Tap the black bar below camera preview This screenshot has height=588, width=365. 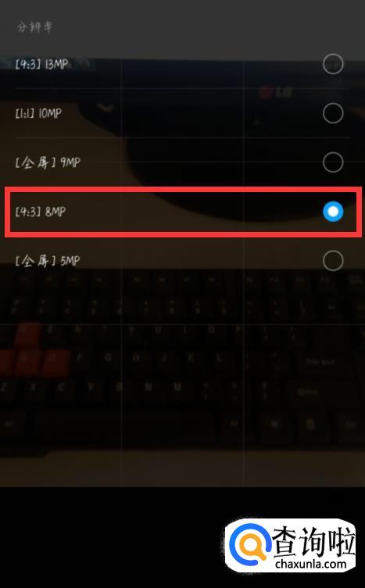(x=113, y=537)
